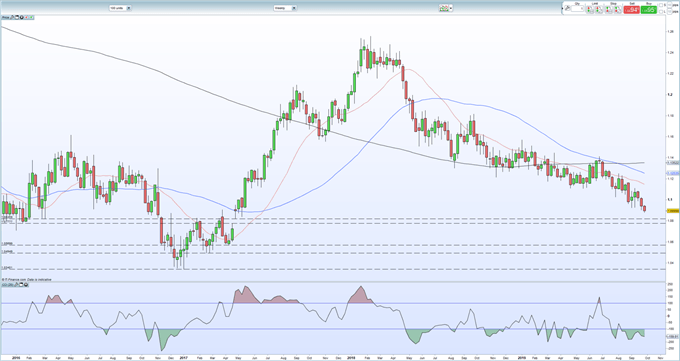Open the Weekly timeframe dropdown
The image size is (680, 361).
(285, 8)
